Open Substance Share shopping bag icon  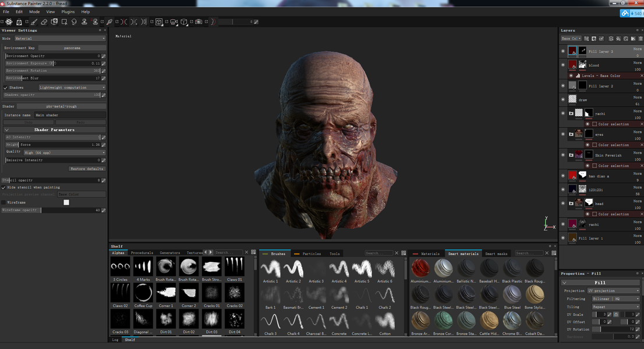click(x=19, y=22)
